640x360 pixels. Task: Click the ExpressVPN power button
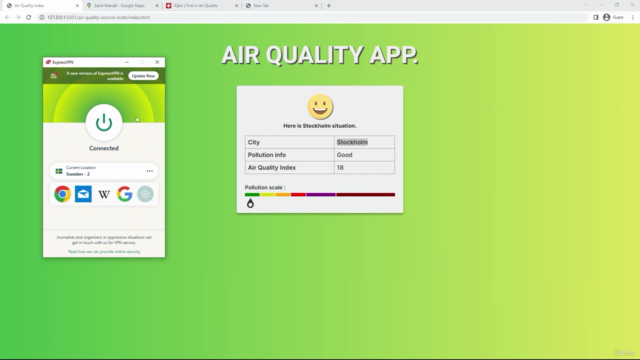tap(104, 122)
